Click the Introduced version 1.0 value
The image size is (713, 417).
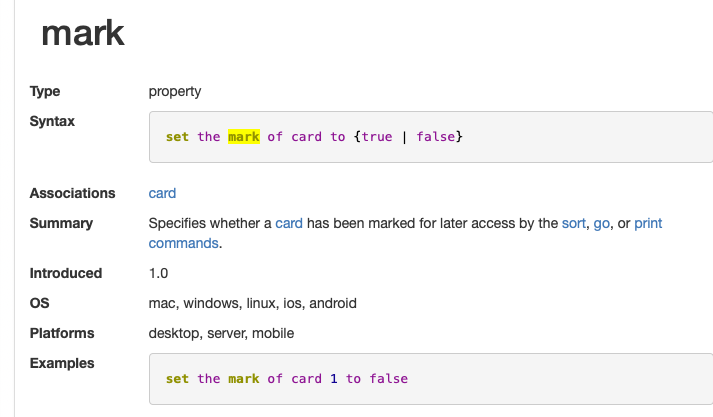point(159,273)
